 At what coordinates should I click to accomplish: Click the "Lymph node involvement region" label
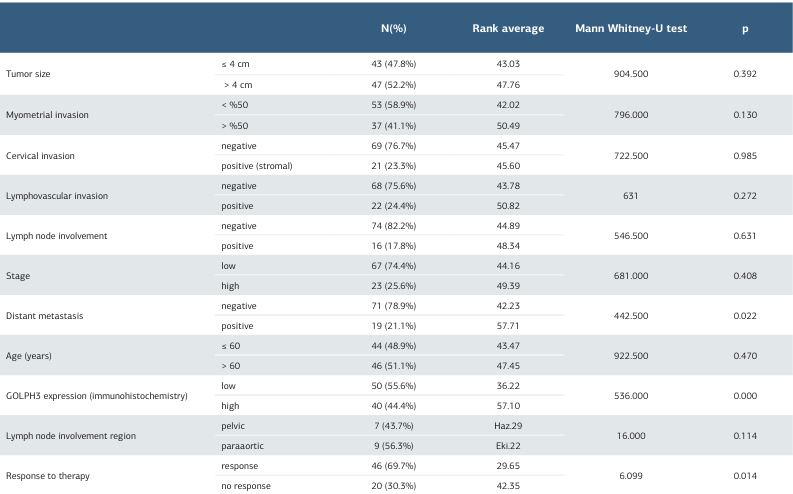click(x=69, y=435)
